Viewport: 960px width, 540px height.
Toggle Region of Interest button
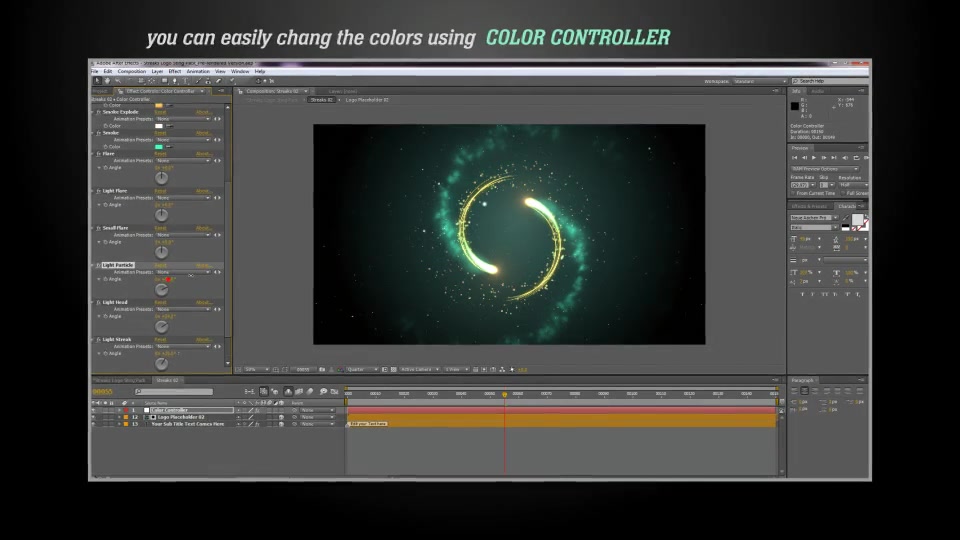(x=384, y=370)
